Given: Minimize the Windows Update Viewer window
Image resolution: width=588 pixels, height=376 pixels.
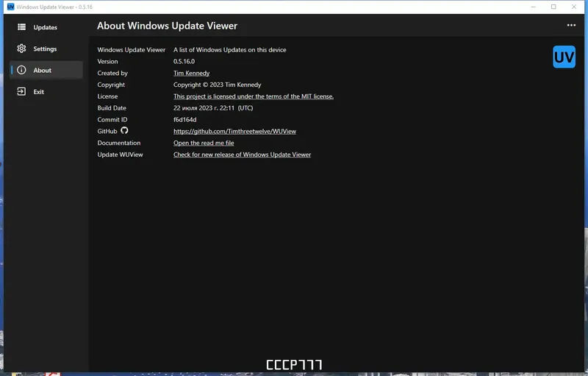Looking at the screenshot, I should (x=533, y=7).
